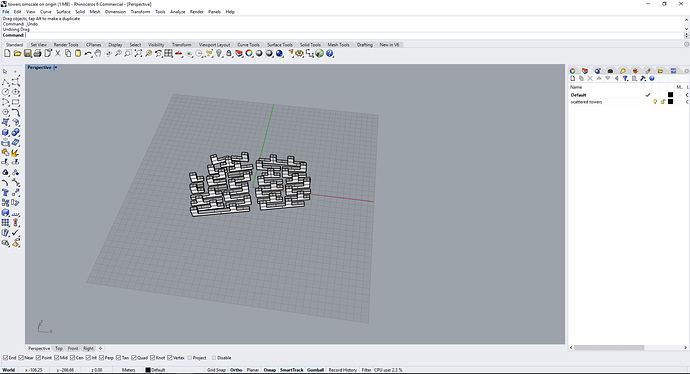Screen dimensions: 690x374
Task: Toggle the Point osnap checkbox
Action: point(38,358)
